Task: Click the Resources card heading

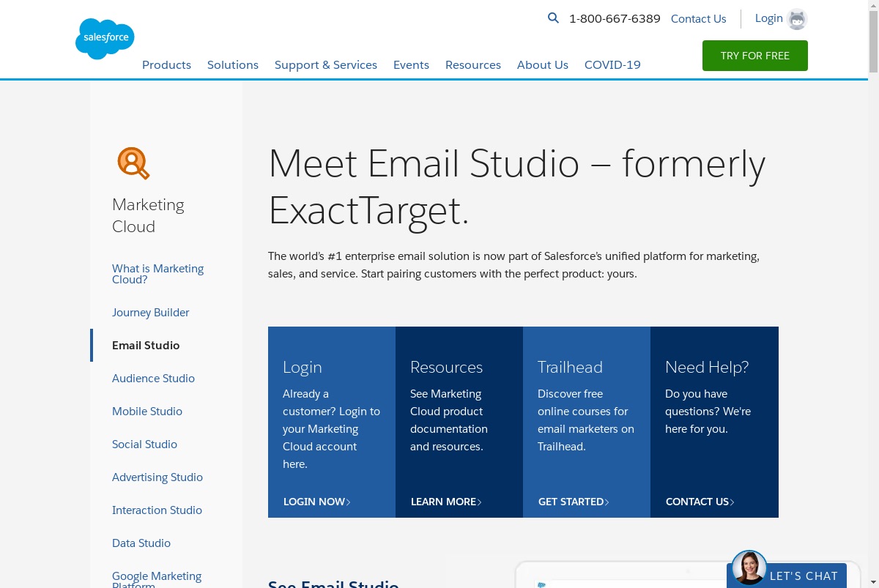Action: (x=446, y=368)
